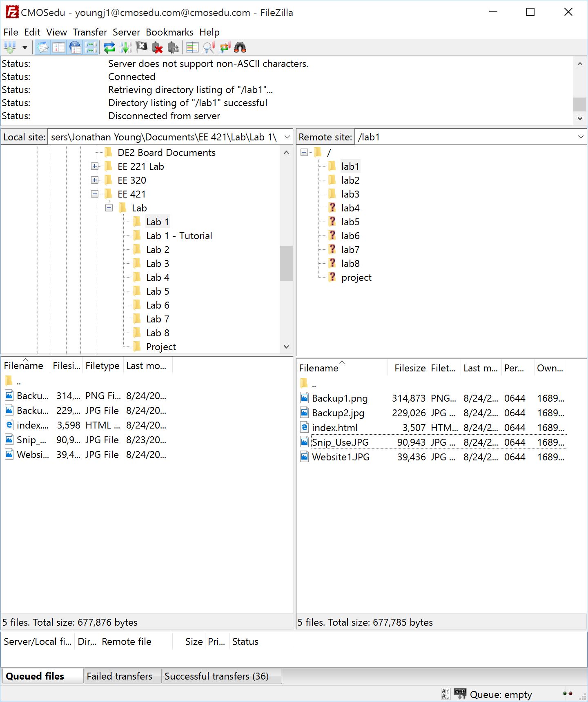Collapse the remote root folder

click(304, 153)
